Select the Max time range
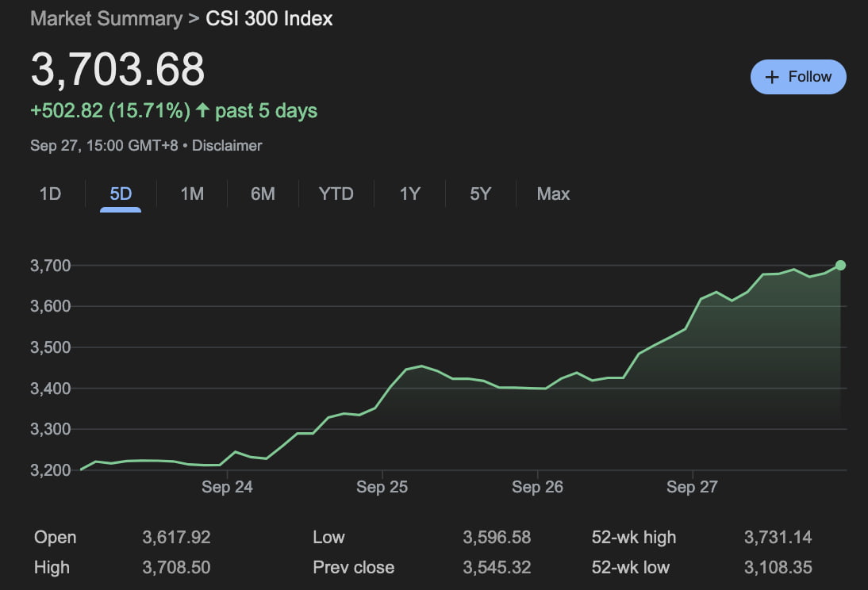The width and height of the screenshot is (868, 590). [552, 193]
